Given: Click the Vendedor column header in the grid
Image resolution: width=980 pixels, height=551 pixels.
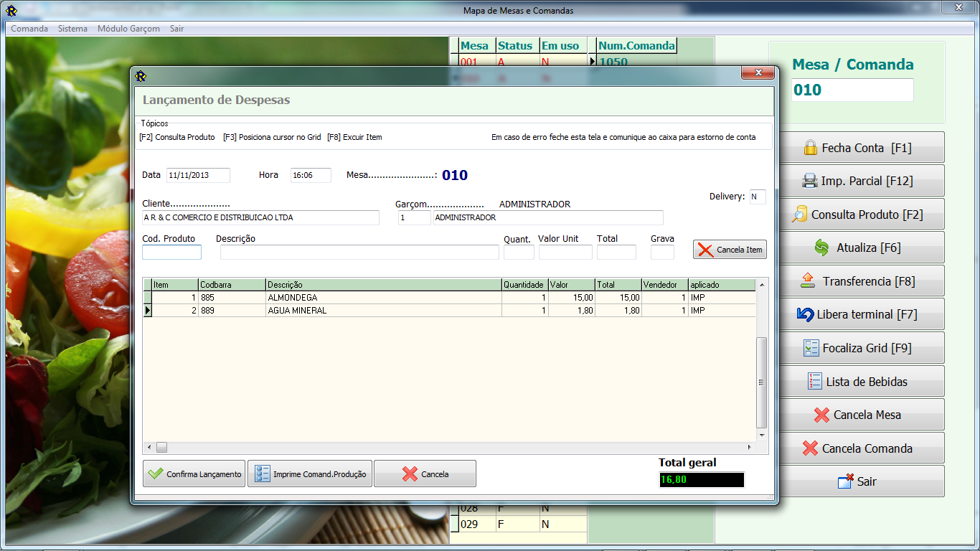Looking at the screenshot, I should (x=664, y=285).
